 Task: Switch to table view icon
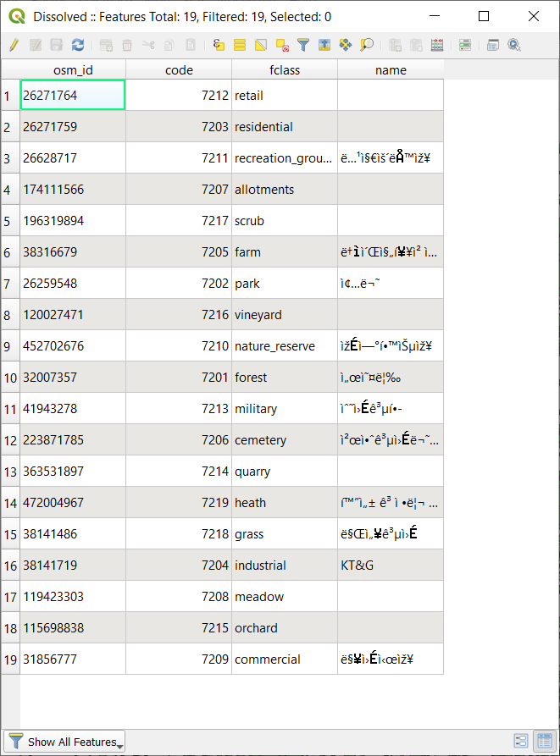pyautogui.click(x=545, y=741)
